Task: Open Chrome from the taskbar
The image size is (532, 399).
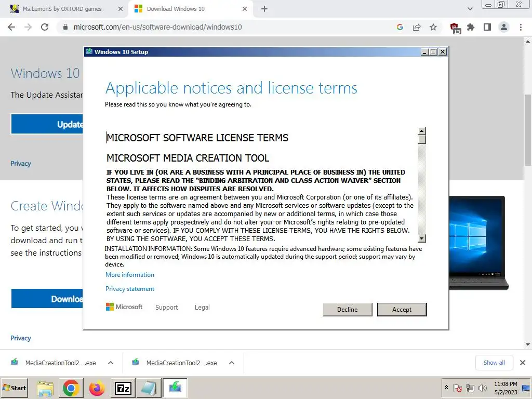Action: [x=71, y=388]
